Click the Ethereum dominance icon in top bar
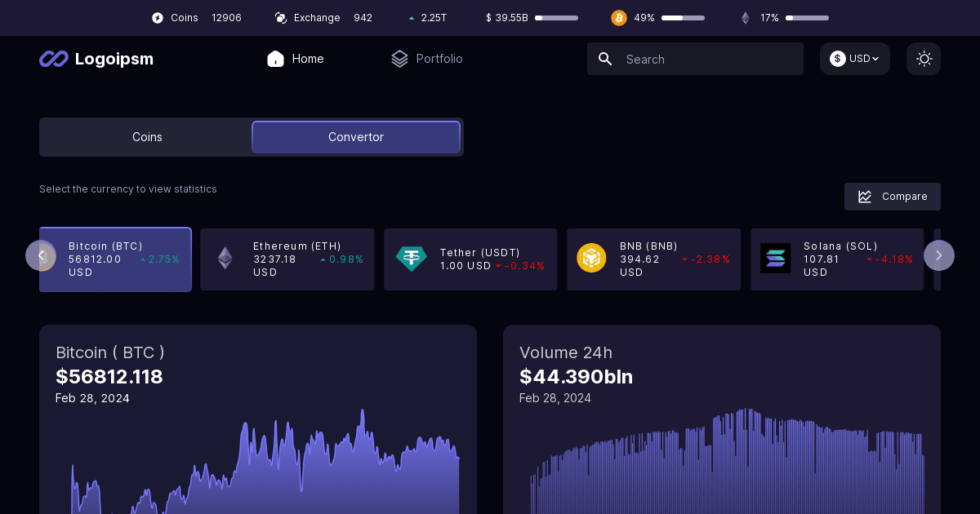Viewport: 980px width, 514px height. (x=746, y=18)
